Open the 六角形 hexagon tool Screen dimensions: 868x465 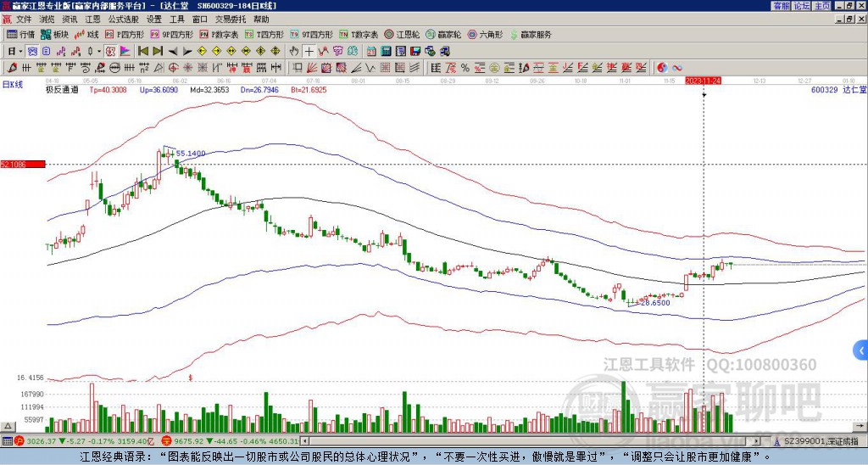click(486, 34)
